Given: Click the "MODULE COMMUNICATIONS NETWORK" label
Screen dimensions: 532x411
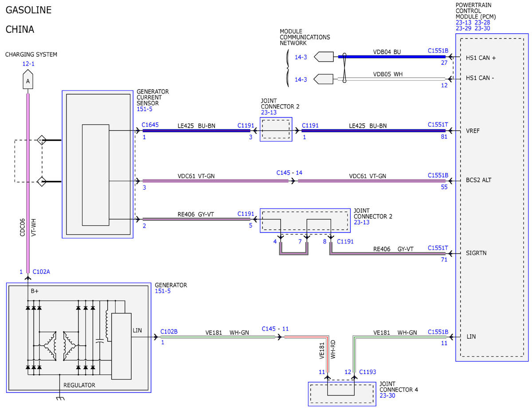Looking at the screenshot, I should (305, 37).
